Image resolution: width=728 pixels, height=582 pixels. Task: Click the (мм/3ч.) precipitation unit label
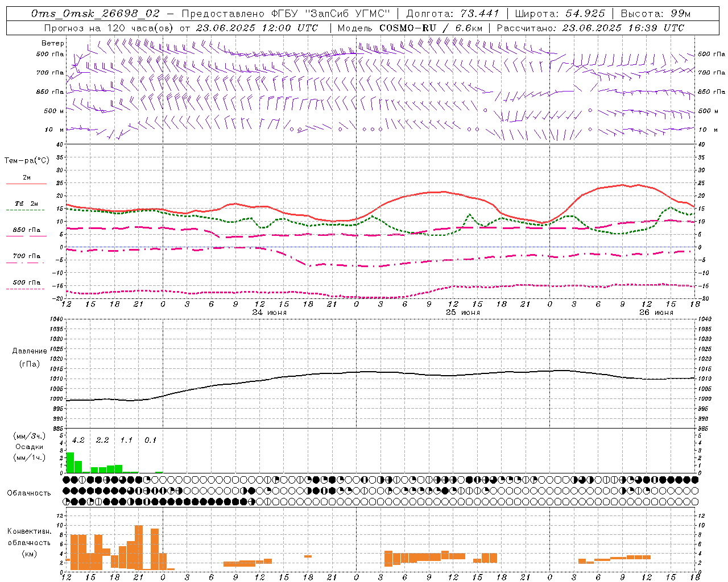tap(28, 436)
